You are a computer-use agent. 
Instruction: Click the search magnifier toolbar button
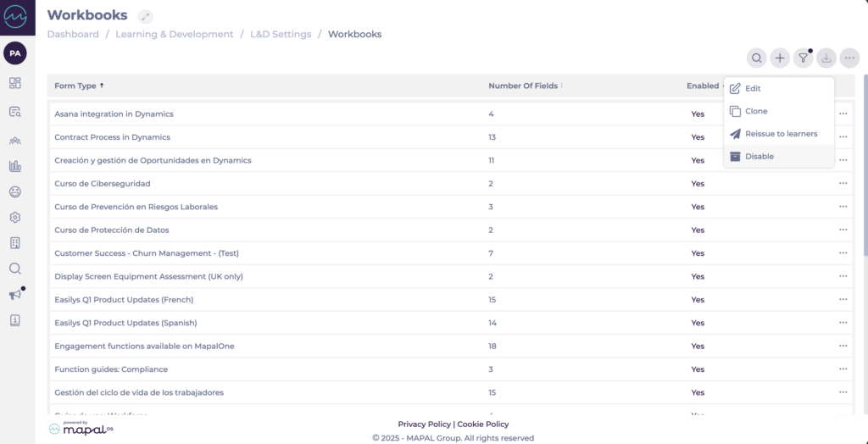(756, 58)
